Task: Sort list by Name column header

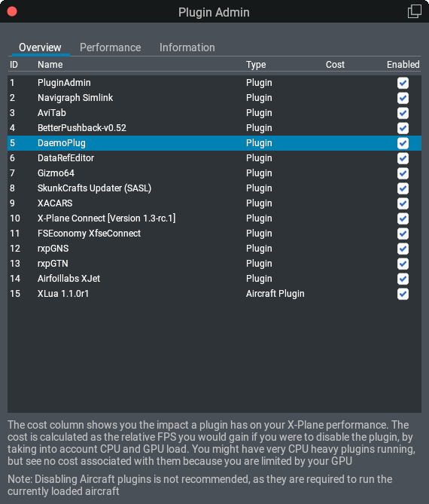Action: (50, 65)
